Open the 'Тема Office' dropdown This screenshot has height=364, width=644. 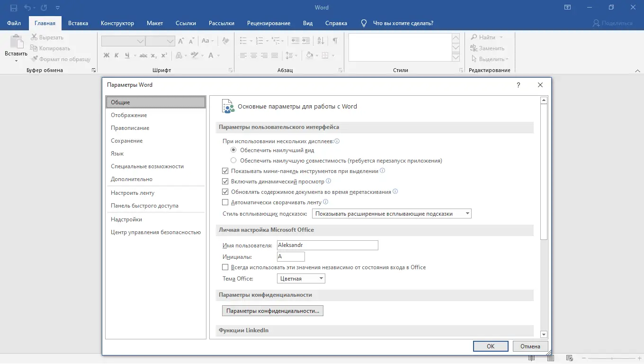point(301,279)
